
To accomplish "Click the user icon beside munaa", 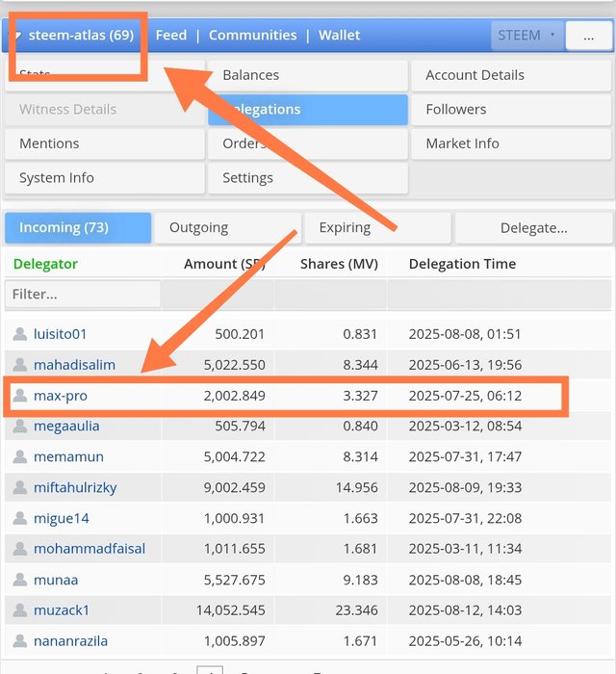I will pos(20,580).
